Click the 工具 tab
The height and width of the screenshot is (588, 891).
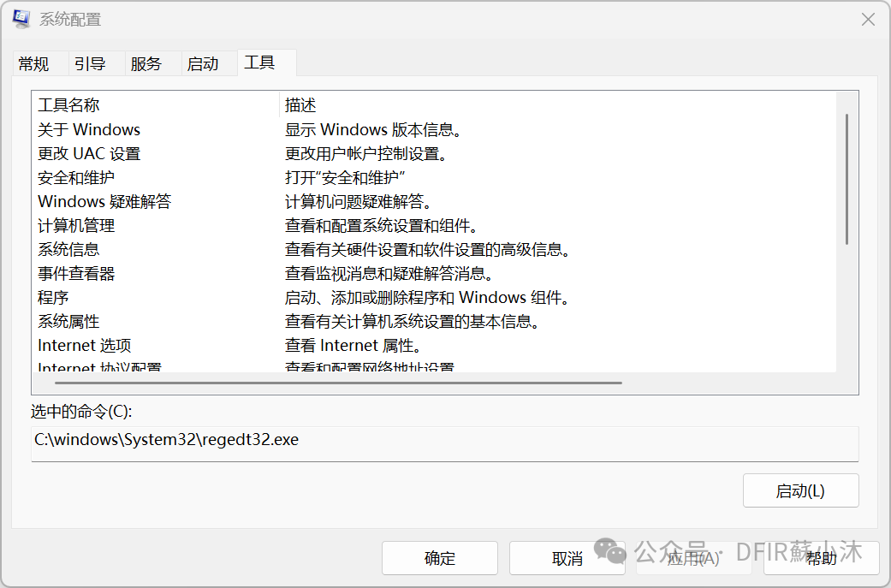266,62
